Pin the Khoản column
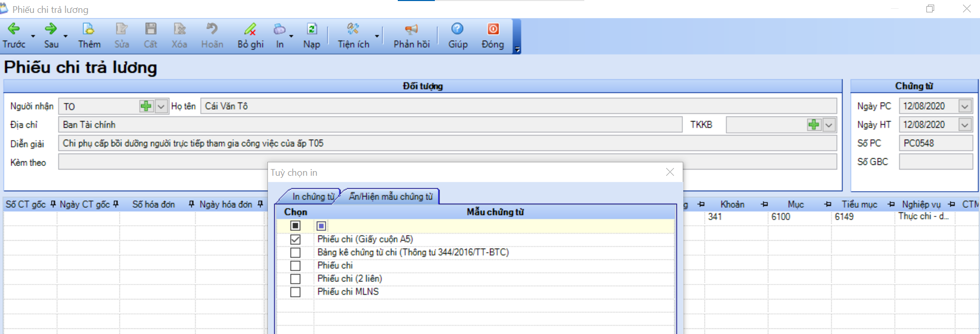Screen dimensions: 980x334 pos(764,205)
